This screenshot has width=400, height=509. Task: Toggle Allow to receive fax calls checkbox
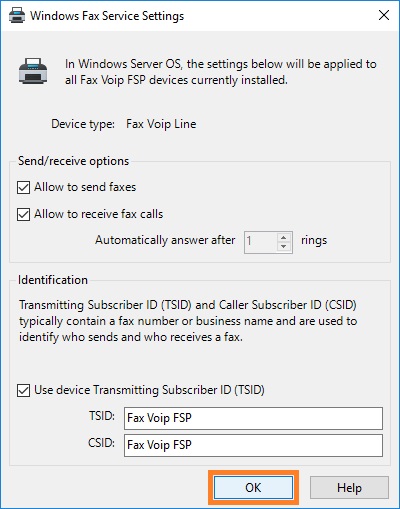pos(23,214)
